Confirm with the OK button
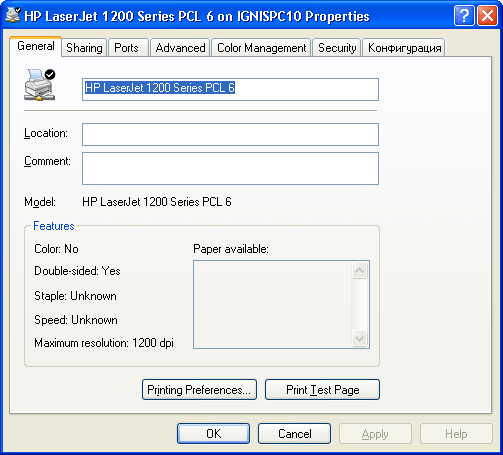The height and width of the screenshot is (455, 503). click(x=213, y=434)
